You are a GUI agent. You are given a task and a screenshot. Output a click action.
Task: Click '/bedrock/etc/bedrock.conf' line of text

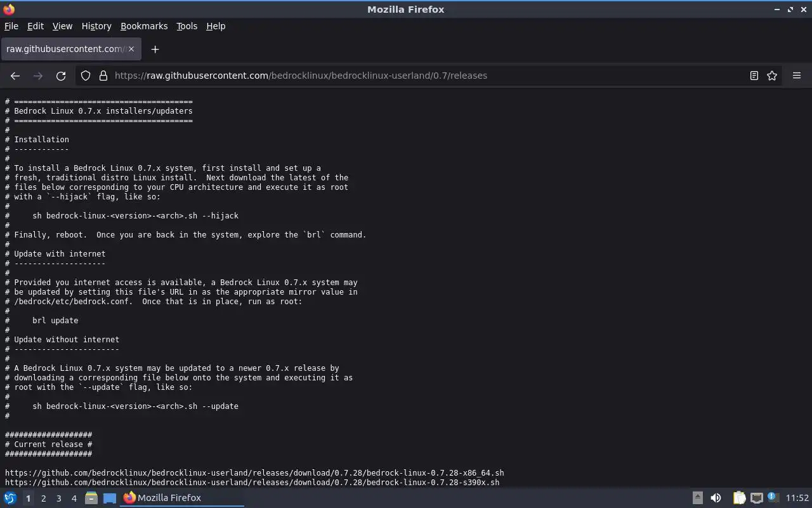pyautogui.click(x=154, y=302)
